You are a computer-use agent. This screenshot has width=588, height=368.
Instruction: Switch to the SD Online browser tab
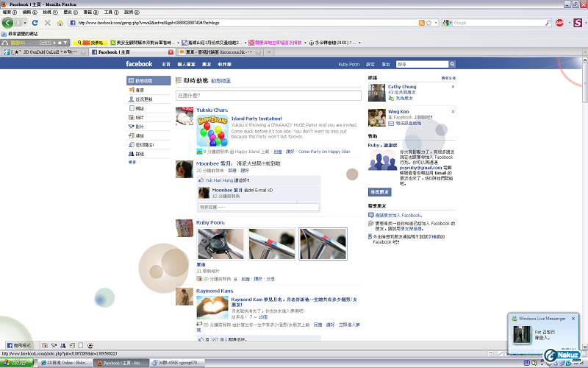point(44,52)
